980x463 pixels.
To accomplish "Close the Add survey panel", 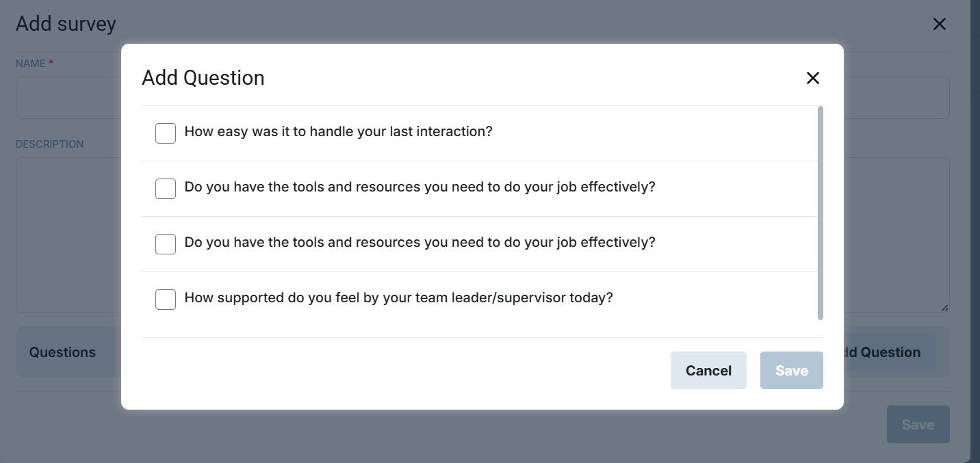I will point(939,25).
